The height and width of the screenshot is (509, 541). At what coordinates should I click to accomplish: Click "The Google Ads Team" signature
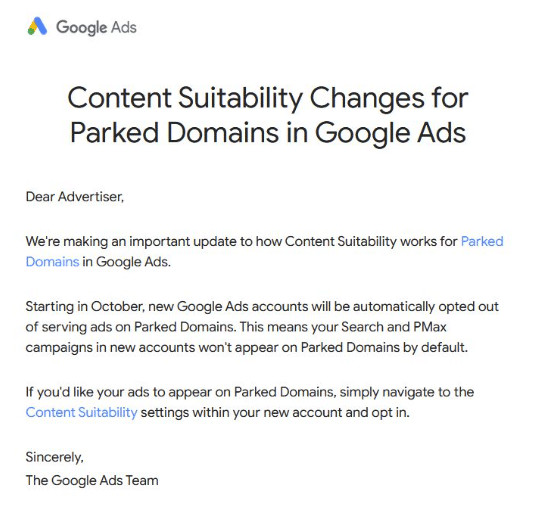click(92, 480)
